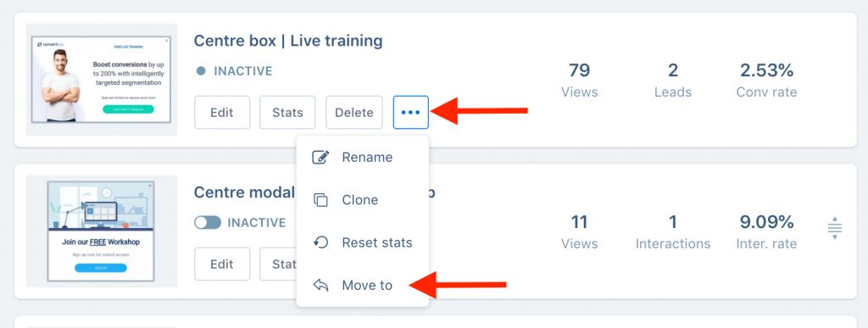
Task: Click the Move to arrow icon
Action: tap(321, 286)
